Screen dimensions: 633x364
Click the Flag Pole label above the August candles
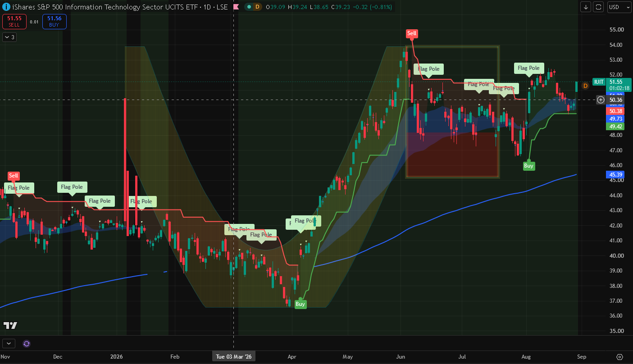(x=528, y=68)
